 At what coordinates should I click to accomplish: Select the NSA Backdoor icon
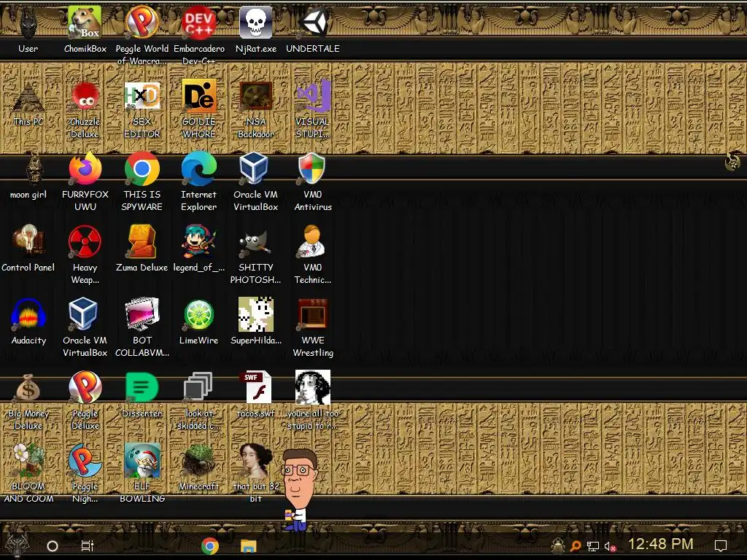(256, 97)
